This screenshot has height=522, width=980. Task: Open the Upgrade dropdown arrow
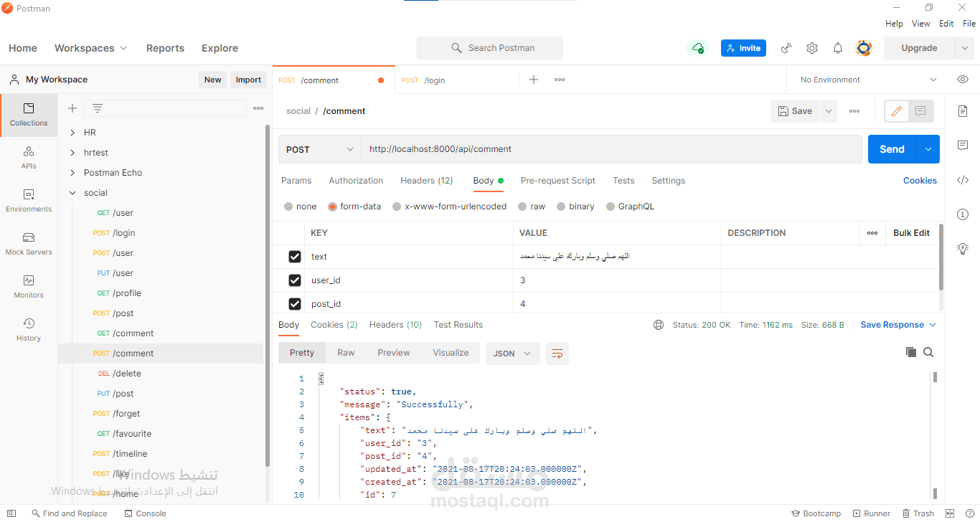[964, 48]
